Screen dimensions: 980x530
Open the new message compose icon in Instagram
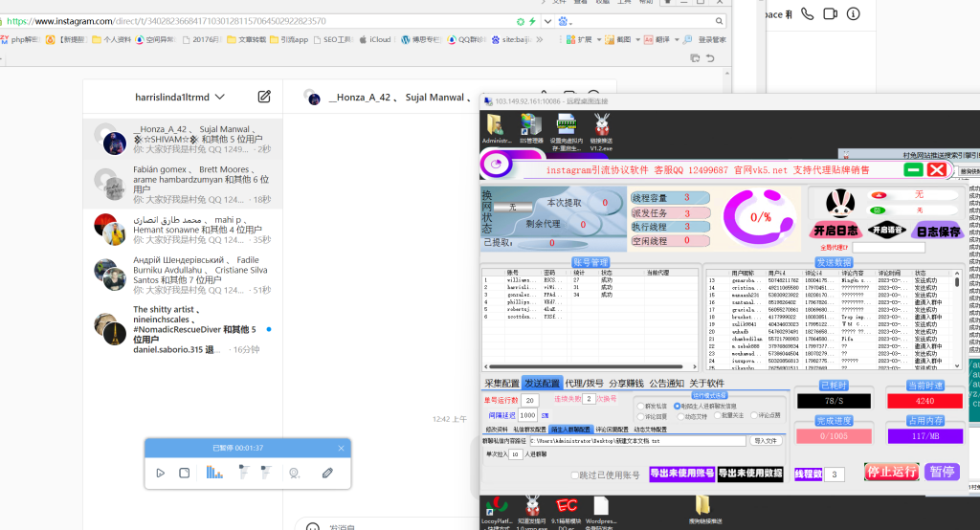(264, 97)
